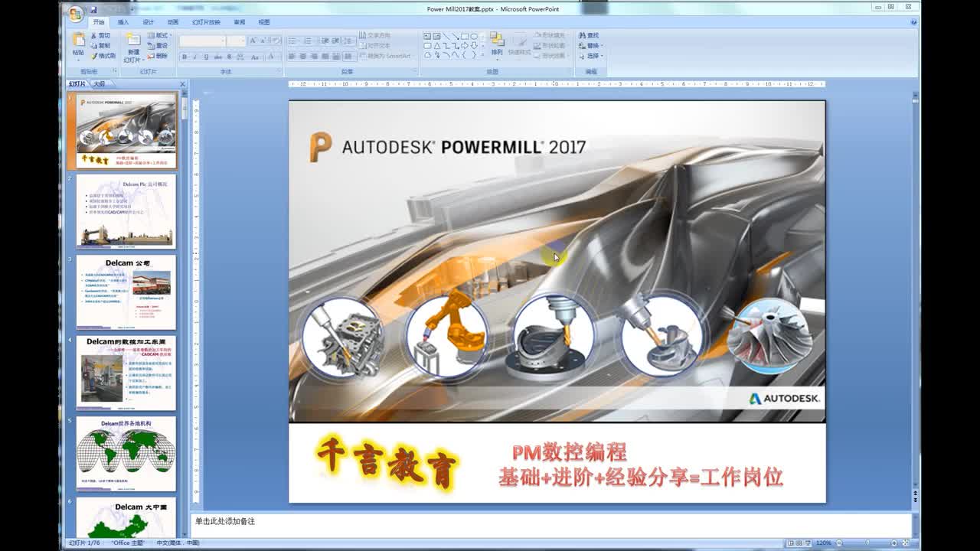Open the Insert (插入) ribbon tab

click(122, 22)
